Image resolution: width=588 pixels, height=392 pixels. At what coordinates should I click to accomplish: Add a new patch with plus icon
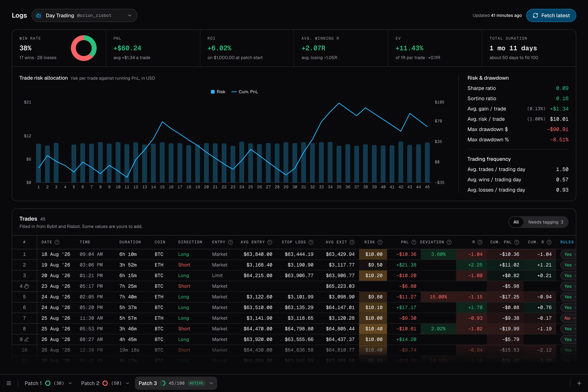[579, 383]
